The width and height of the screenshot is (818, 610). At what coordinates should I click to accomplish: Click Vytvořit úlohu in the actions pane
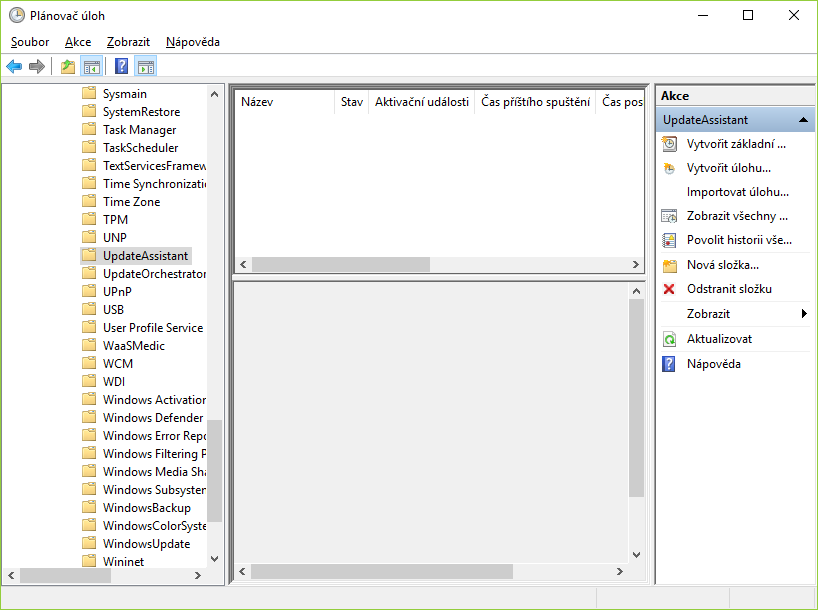coord(728,168)
